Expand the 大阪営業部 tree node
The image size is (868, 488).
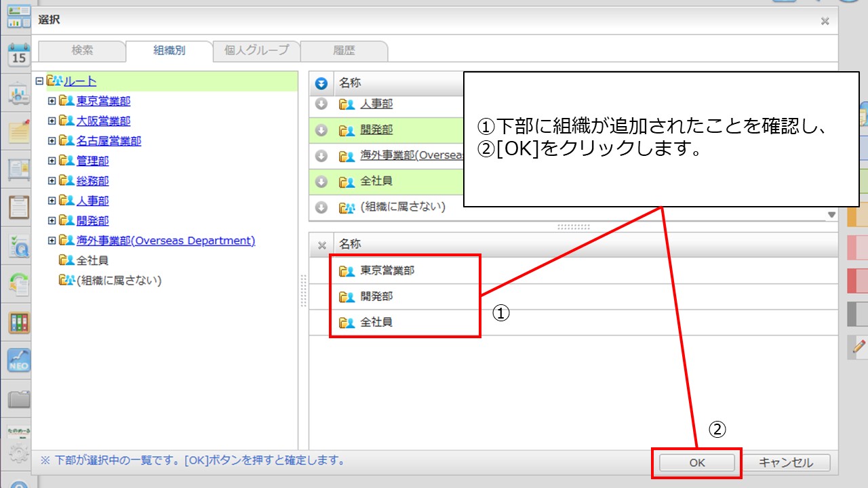point(52,121)
